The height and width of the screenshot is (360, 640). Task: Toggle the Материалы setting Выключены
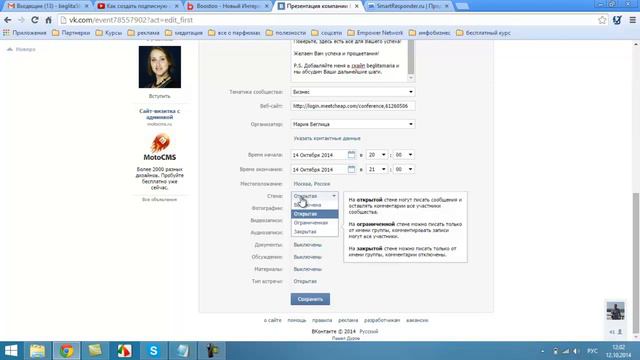(307, 269)
